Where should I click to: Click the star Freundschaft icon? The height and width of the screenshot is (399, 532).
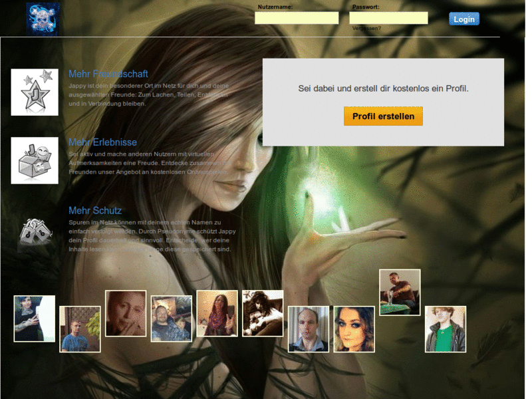pos(35,92)
